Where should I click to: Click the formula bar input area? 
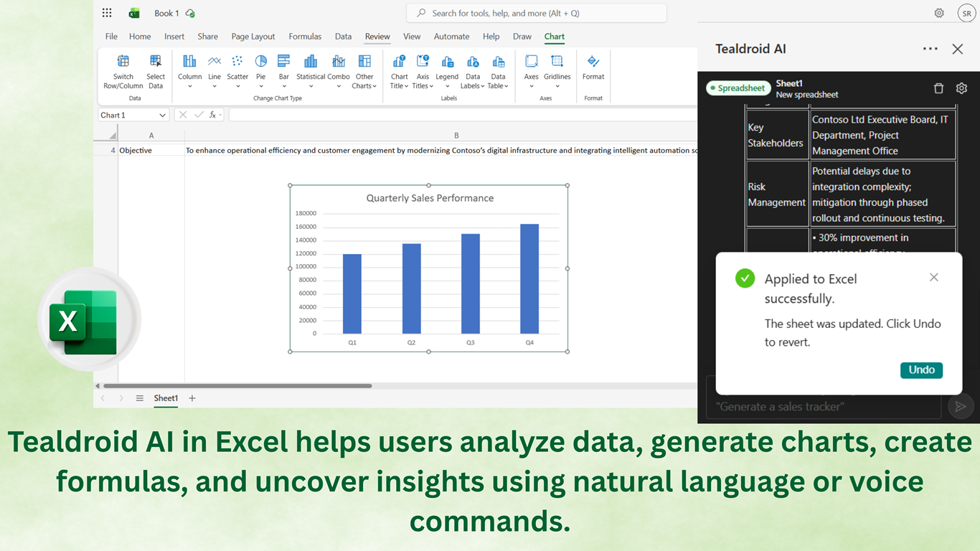tap(463, 115)
